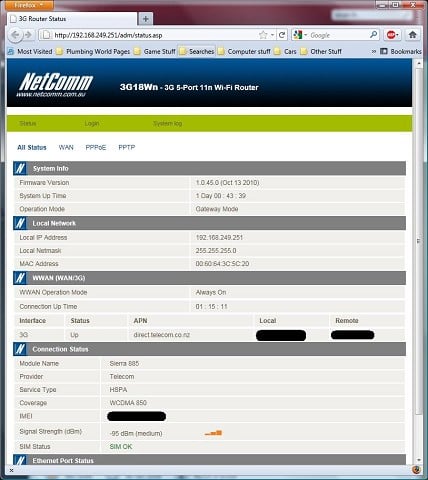Click the Adblock Plus icon
Image resolution: width=428 pixels, height=480 pixels.
(391, 35)
